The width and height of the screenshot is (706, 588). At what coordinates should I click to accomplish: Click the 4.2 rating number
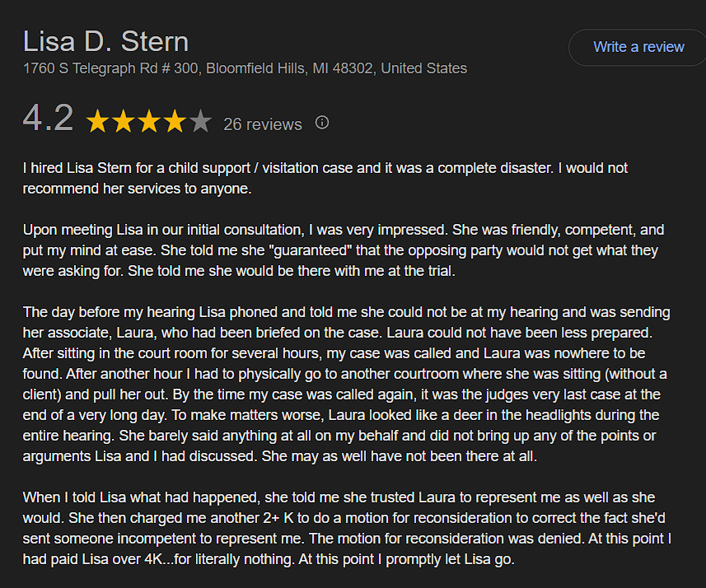point(48,119)
